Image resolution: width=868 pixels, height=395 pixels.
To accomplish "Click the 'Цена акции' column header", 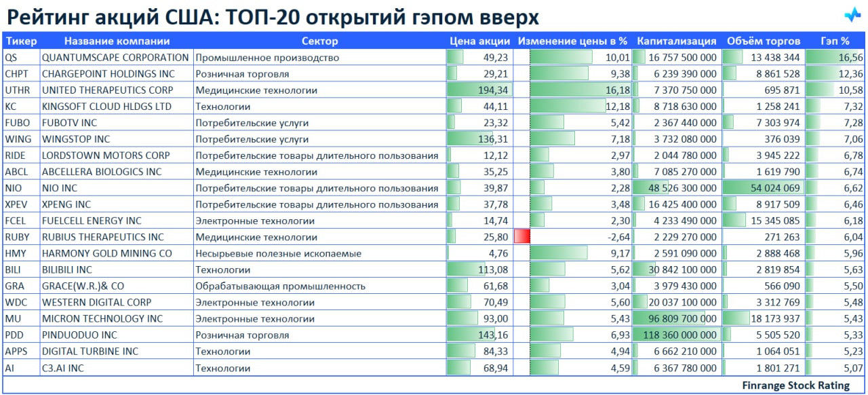I will pyautogui.click(x=479, y=41).
